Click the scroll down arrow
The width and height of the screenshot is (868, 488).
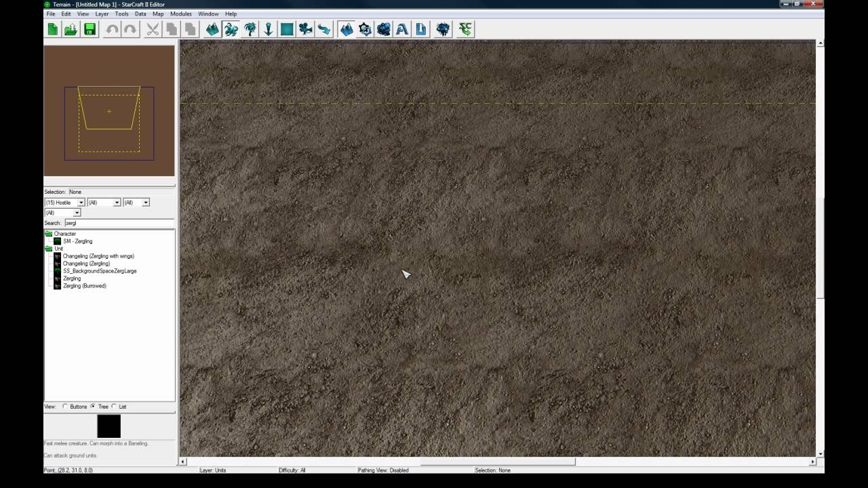(x=821, y=453)
